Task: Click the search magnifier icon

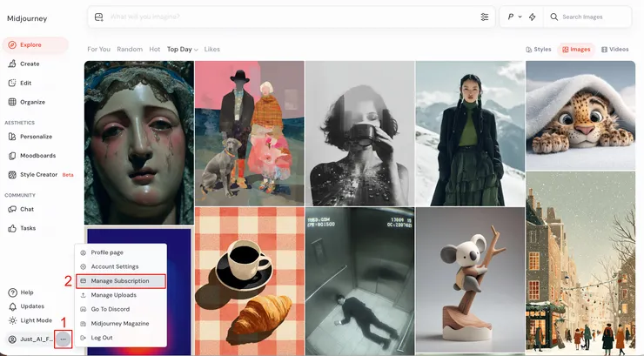Action: (x=554, y=17)
